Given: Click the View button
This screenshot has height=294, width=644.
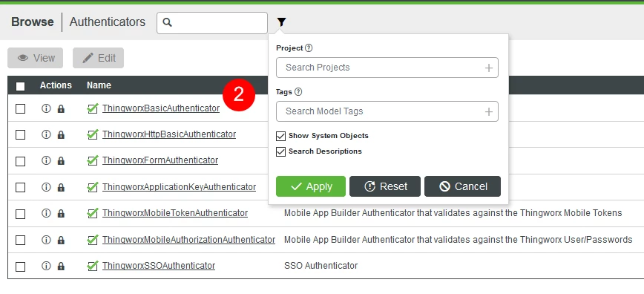Looking at the screenshot, I should [x=36, y=58].
